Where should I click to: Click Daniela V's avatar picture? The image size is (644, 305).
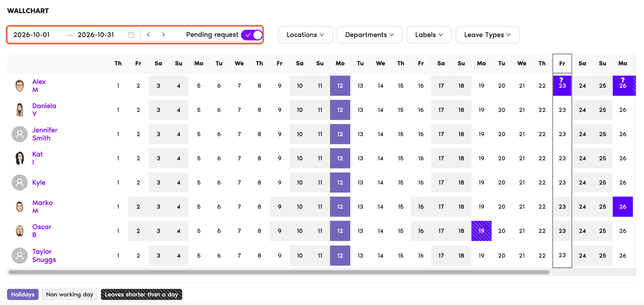tap(20, 110)
